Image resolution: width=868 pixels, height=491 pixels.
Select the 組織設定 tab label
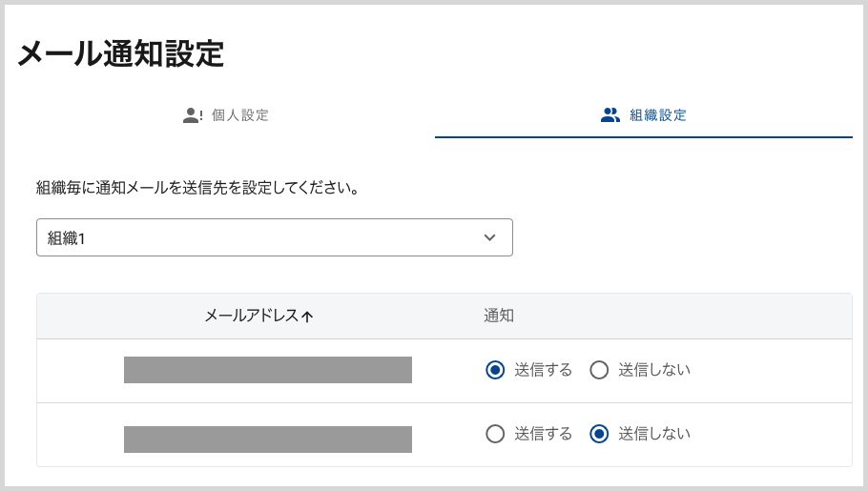(x=658, y=115)
